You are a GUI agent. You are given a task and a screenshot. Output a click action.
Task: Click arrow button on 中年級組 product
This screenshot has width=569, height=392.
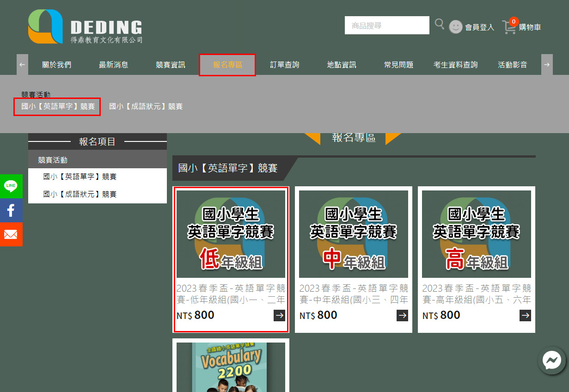tap(402, 315)
